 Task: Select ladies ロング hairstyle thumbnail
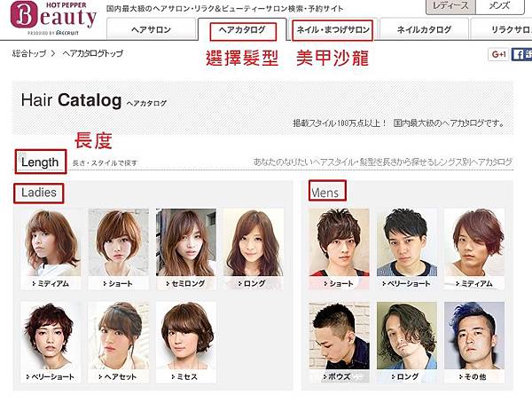(x=254, y=249)
